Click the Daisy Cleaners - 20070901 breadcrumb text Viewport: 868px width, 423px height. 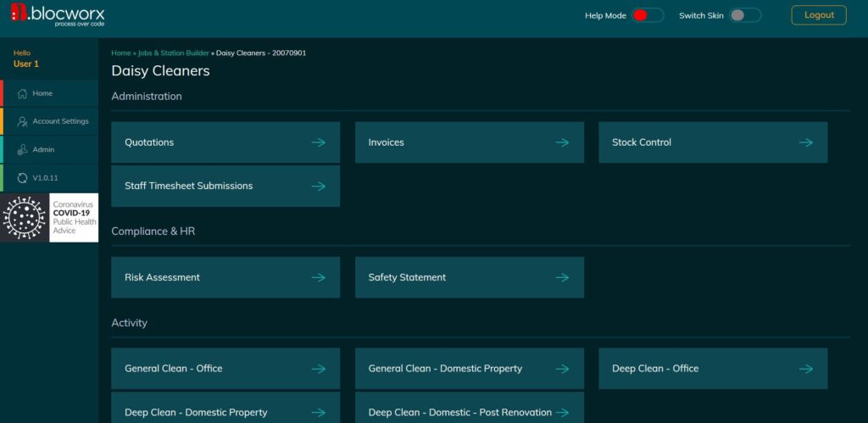[x=261, y=53]
